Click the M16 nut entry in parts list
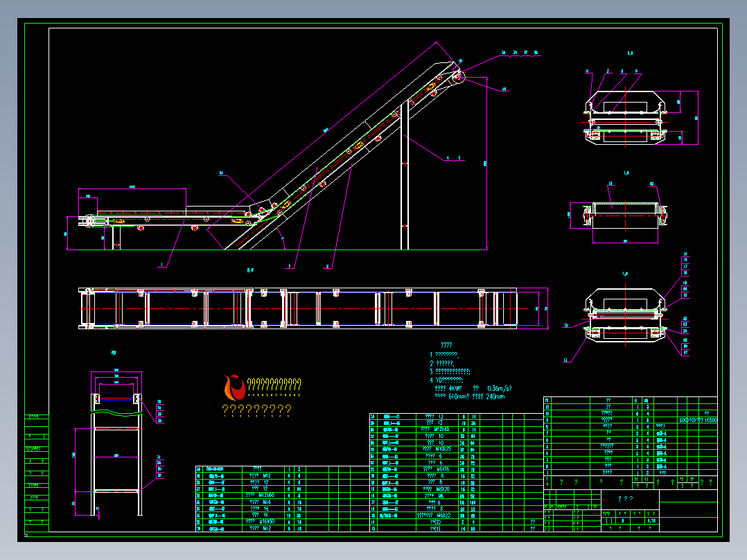This screenshot has height=560, width=747. coord(261,502)
